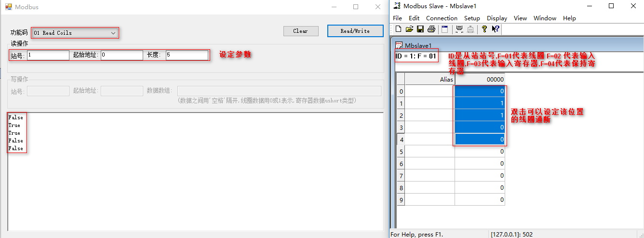The width and height of the screenshot is (644, 238).
Task: Select the coil value cell in row 7
Action: (x=480, y=176)
